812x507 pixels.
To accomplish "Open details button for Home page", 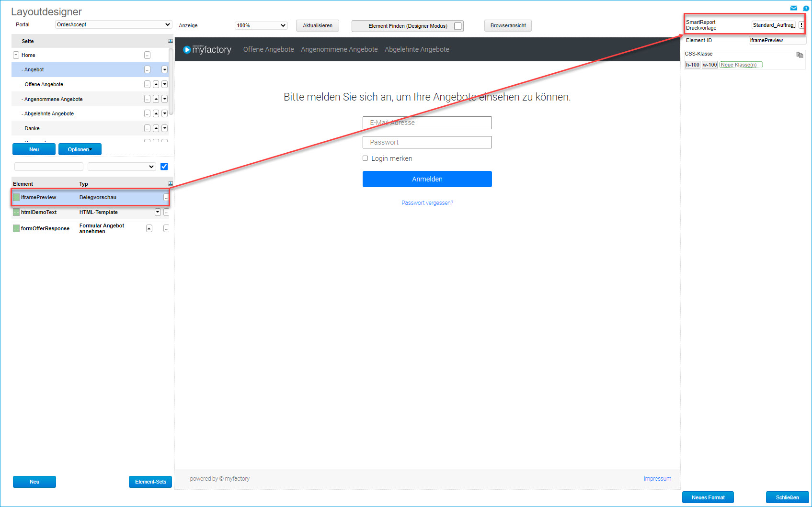I will (x=147, y=55).
